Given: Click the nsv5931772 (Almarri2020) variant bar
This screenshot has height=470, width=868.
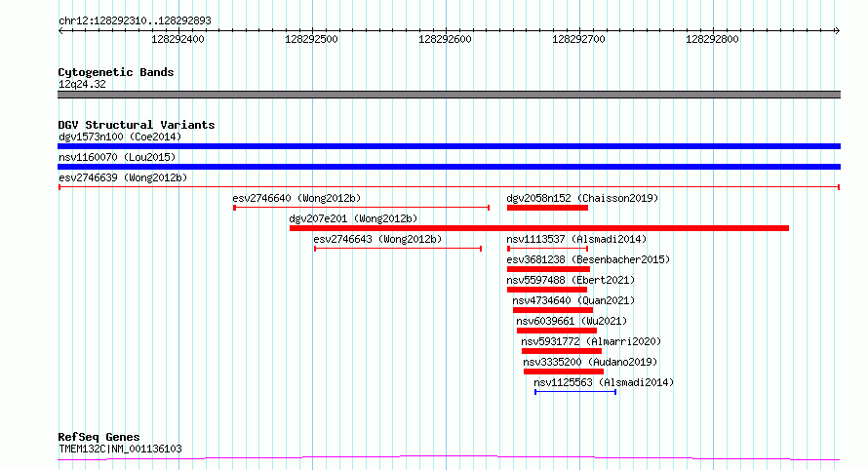Looking at the screenshot, I should 562,351.
